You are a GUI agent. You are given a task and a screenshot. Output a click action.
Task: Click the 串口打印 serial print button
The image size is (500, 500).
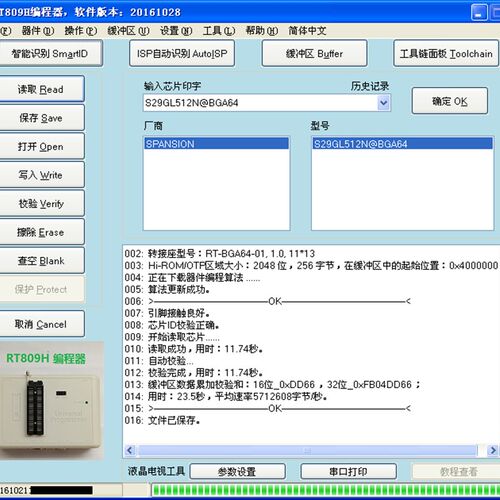click(x=348, y=472)
